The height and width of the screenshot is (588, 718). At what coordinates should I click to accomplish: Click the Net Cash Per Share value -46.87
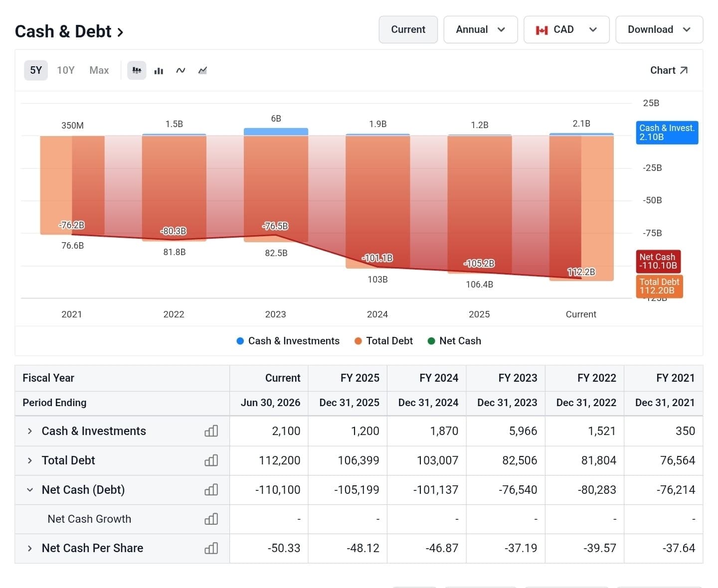point(442,548)
